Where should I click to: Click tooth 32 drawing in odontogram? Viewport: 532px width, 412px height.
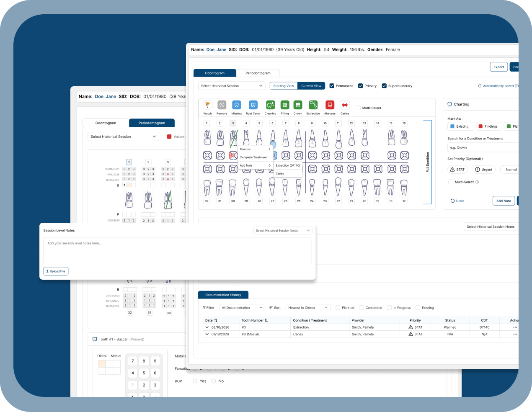[207, 188]
